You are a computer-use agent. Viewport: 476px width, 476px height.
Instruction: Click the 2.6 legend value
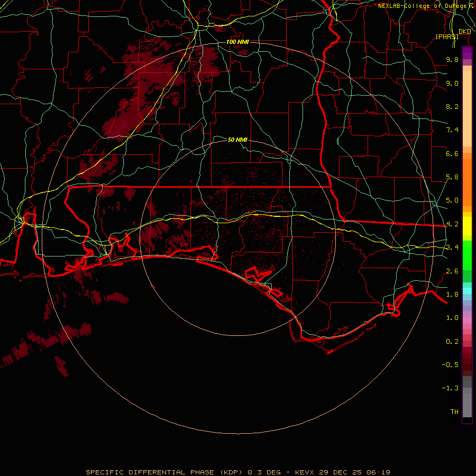coord(452,271)
